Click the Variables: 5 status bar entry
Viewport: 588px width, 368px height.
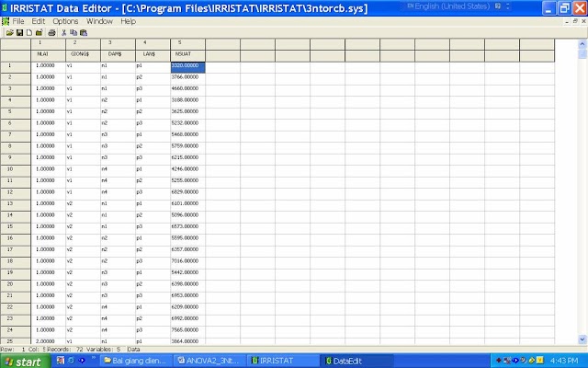tap(104, 350)
